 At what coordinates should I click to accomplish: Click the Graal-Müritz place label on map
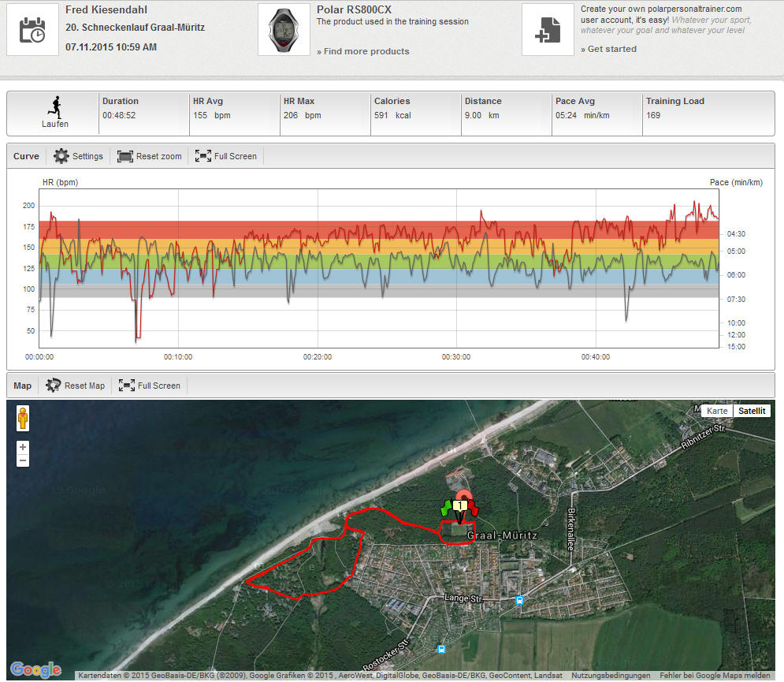502,535
